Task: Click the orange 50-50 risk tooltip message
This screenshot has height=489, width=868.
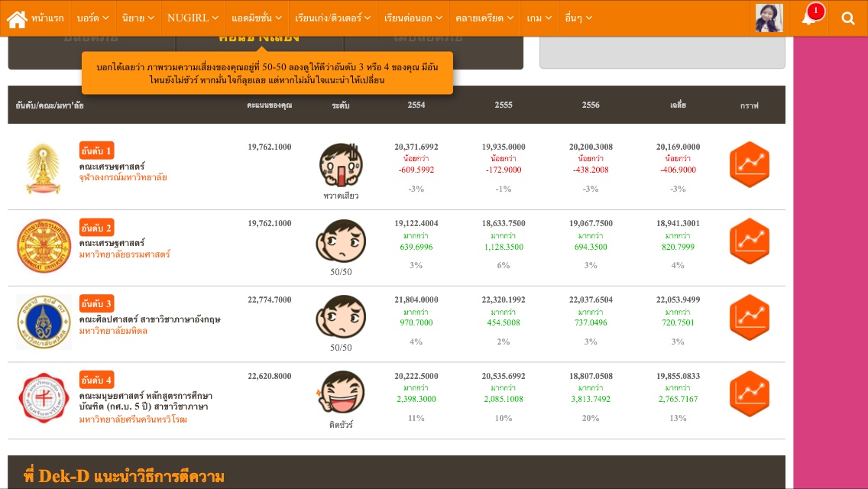Action: click(x=267, y=73)
